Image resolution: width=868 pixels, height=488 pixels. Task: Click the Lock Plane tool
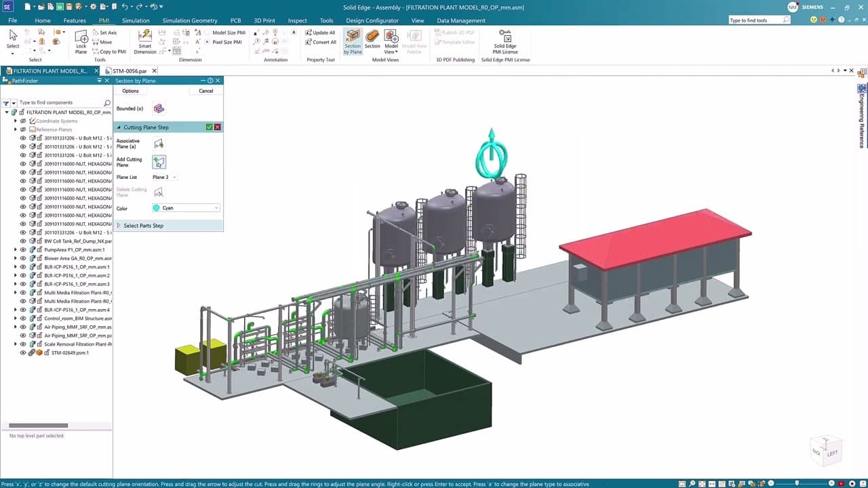tap(81, 42)
